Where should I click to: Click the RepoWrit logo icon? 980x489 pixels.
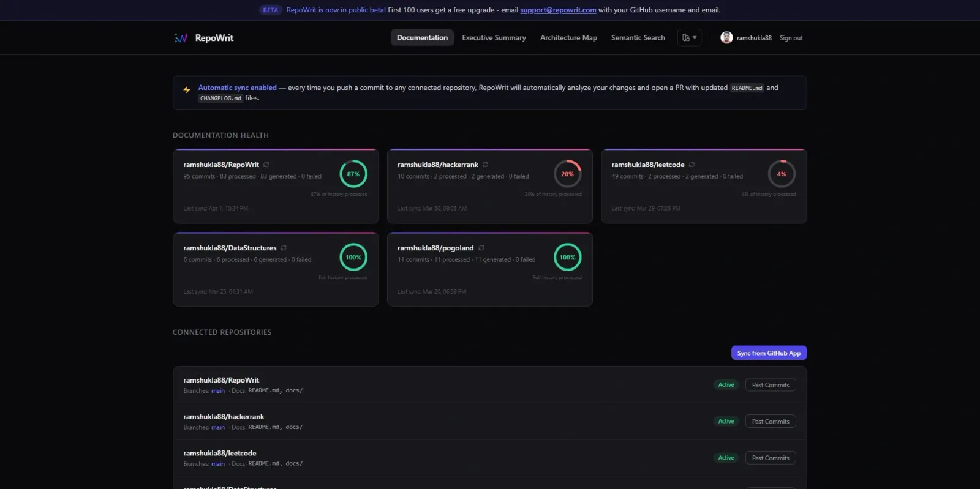point(181,38)
